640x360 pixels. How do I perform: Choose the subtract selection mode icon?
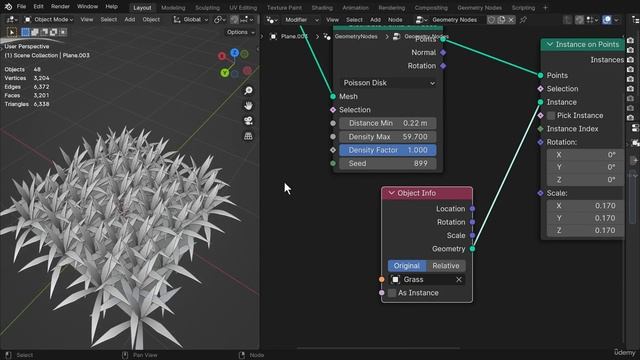(x=44, y=32)
